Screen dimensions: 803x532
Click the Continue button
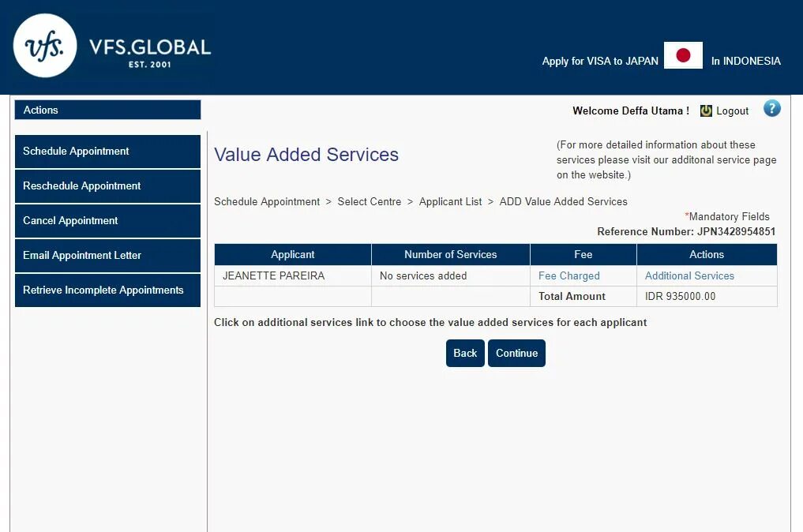tap(516, 353)
